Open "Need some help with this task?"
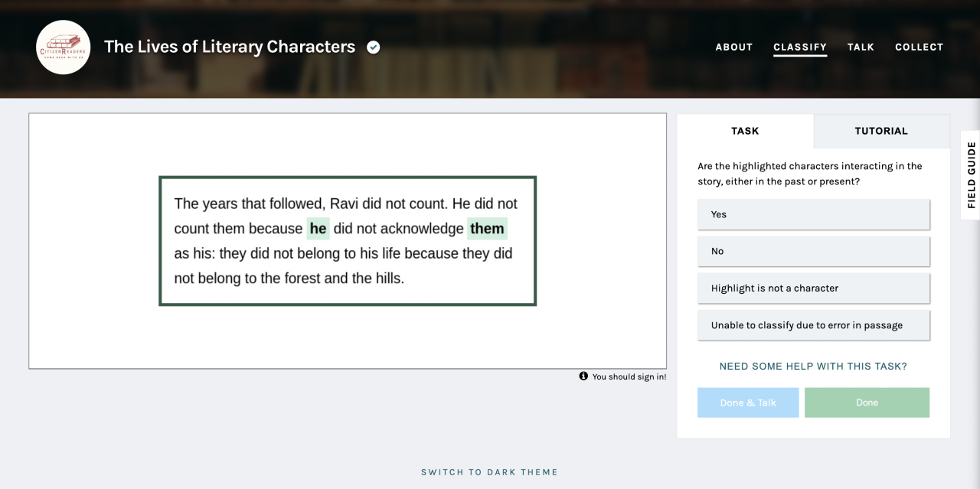Image resolution: width=980 pixels, height=489 pixels. 813,367
